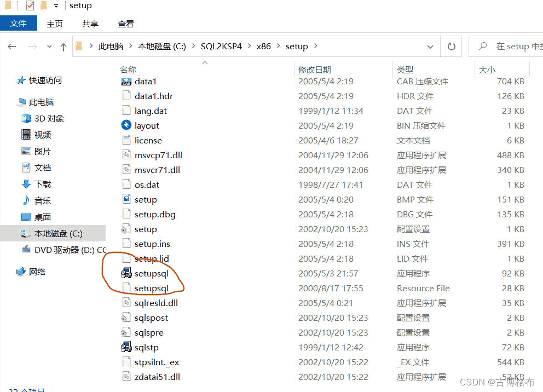Switch to the 共享 (Share) ribbon tab
543x392 pixels.
[90, 24]
